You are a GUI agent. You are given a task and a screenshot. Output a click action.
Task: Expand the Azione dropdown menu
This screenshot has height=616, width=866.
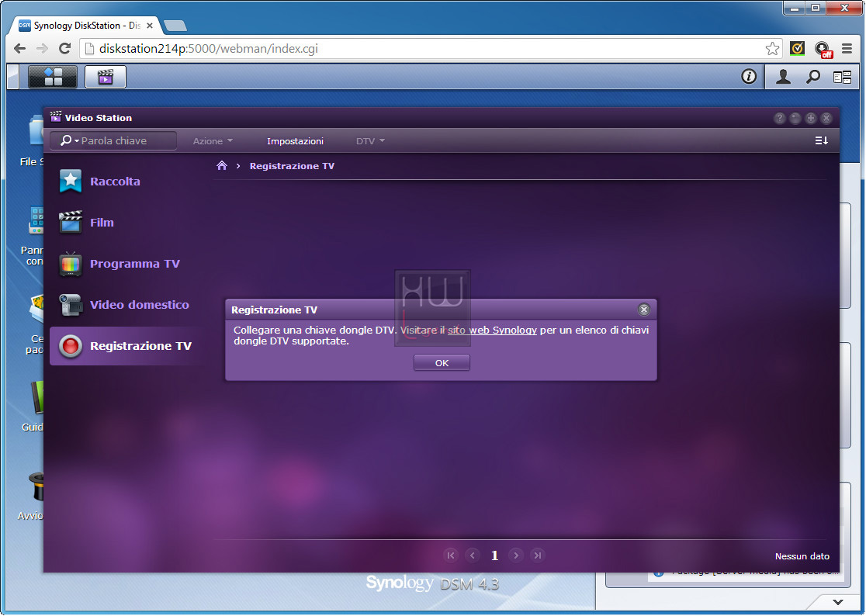213,141
